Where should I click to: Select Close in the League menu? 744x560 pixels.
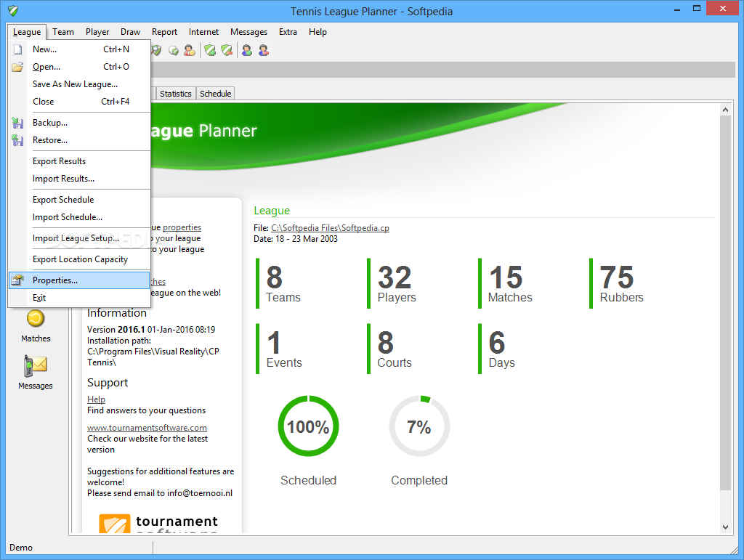click(79, 102)
